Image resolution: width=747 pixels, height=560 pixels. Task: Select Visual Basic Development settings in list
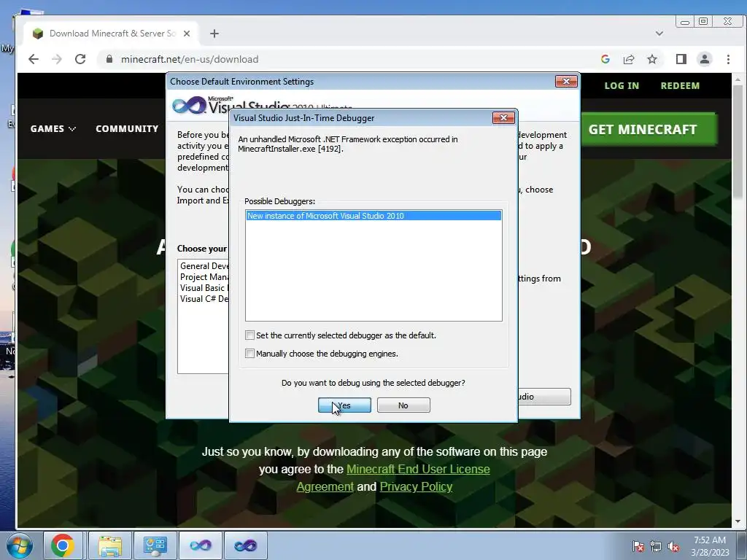point(204,288)
